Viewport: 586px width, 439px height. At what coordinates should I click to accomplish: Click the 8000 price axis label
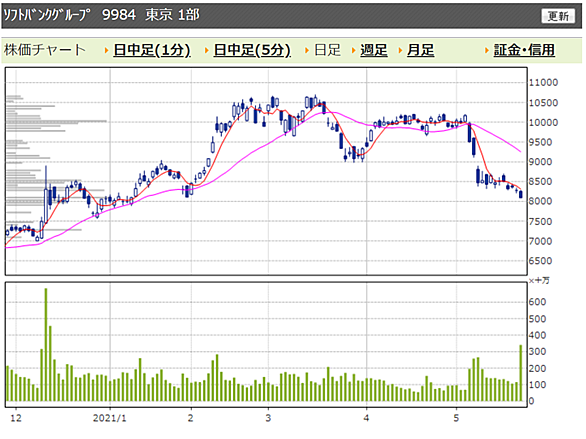[x=540, y=201]
